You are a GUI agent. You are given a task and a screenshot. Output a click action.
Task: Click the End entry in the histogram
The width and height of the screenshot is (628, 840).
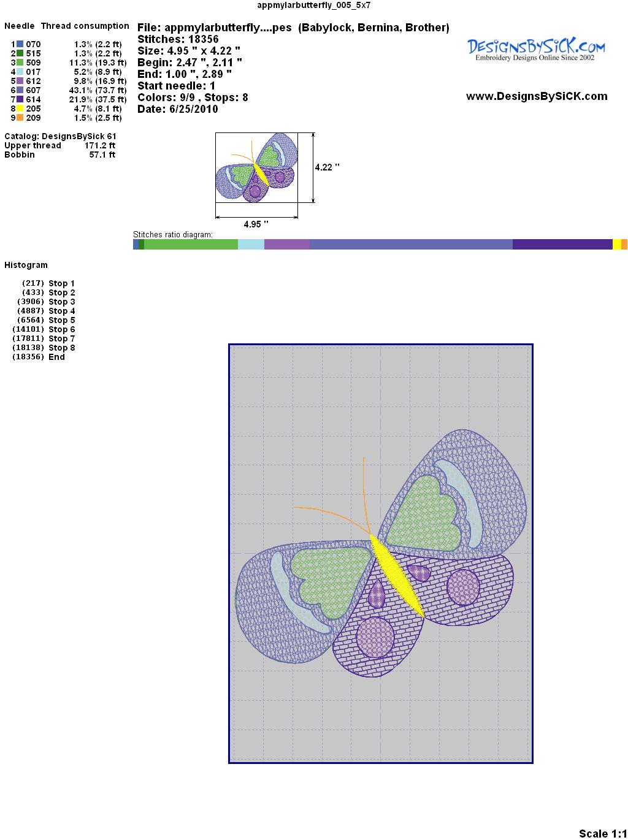click(56, 357)
